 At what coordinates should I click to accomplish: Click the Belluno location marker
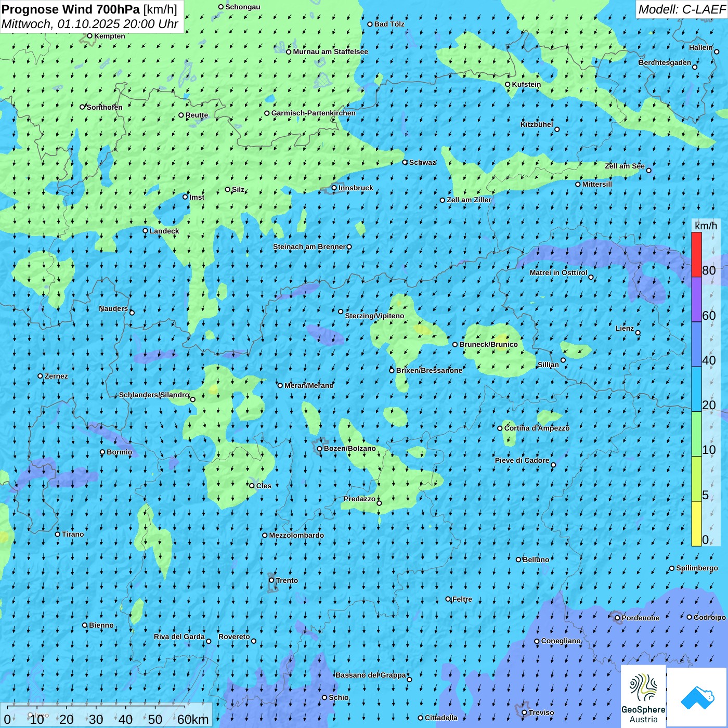pyautogui.click(x=518, y=560)
